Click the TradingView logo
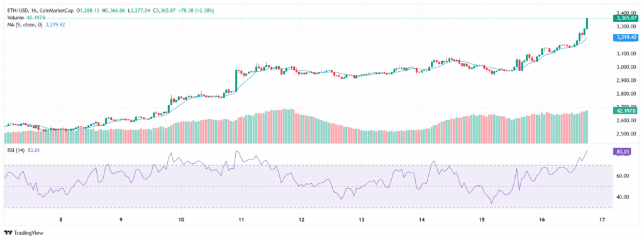Viewport: 644px width, 240px height. (x=23, y=233)
